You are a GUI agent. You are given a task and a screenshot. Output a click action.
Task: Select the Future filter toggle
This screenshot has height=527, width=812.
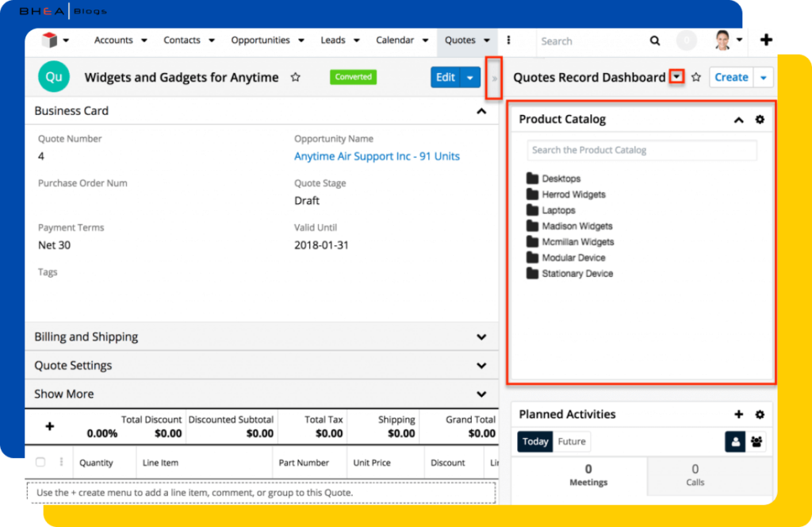coord(572,441)
